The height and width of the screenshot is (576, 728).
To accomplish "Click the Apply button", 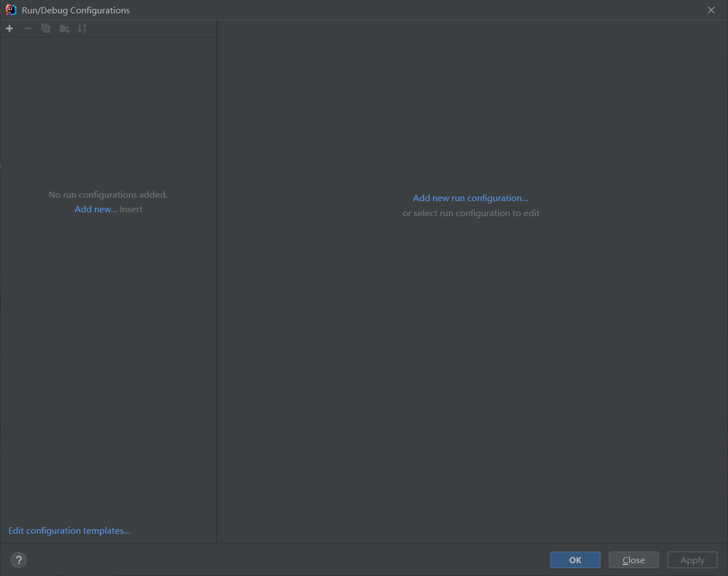I will (x=692, y=560).
